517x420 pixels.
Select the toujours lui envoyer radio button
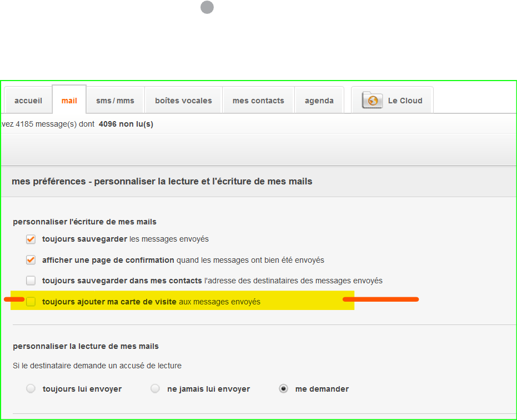pos(31,389)
